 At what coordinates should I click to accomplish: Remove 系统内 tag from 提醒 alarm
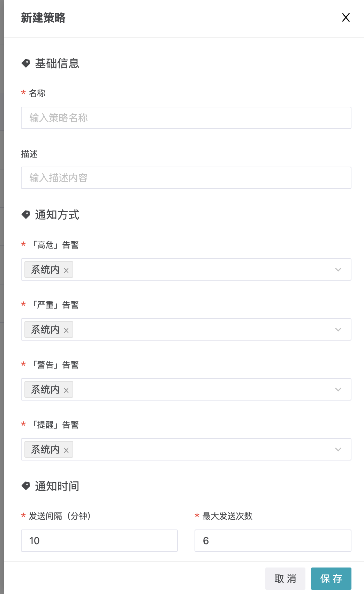click(x=66, y=450)
